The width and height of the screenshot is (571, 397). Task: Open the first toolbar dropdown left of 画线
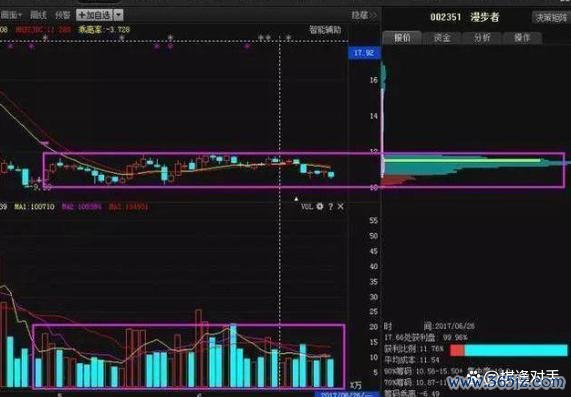tap(11, 15)
